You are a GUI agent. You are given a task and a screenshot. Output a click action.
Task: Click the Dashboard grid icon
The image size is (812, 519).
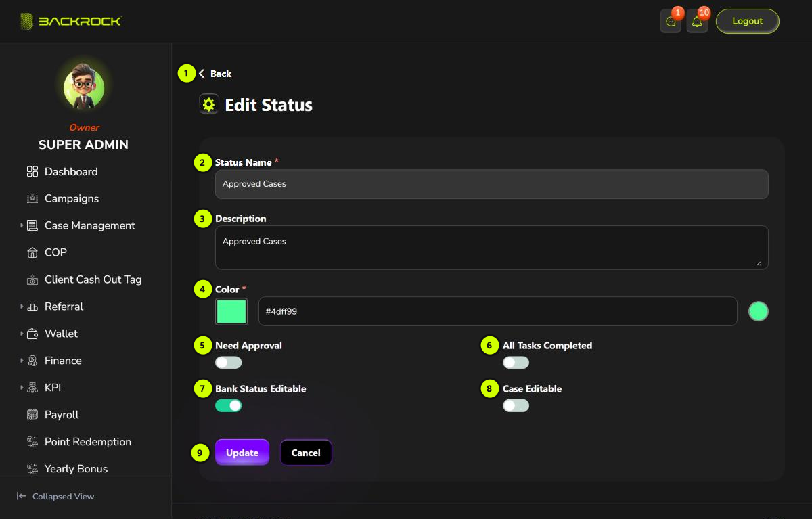(x=32, y=172)
